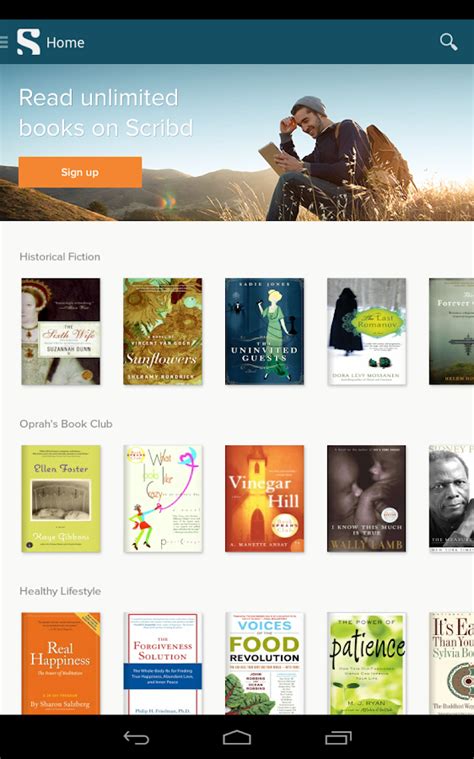Tap the Android back button
Image resolution: width=474 pixels, height=759 pixels.
click(x=137, y=737)
